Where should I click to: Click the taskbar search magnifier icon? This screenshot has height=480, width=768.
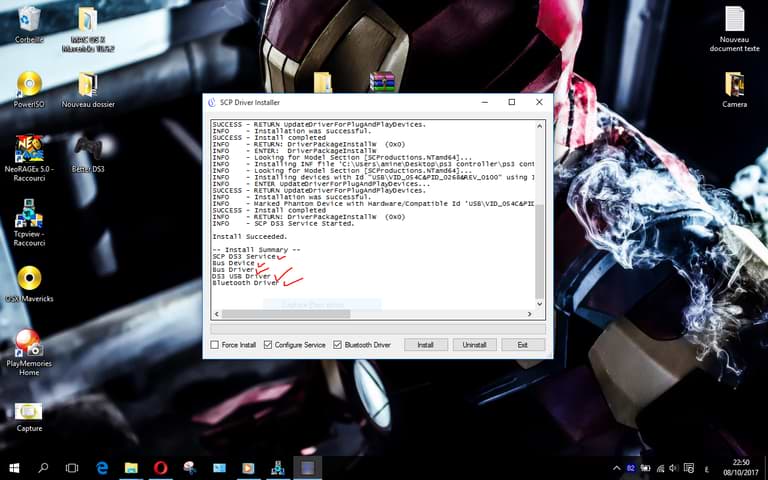(43, 468)
